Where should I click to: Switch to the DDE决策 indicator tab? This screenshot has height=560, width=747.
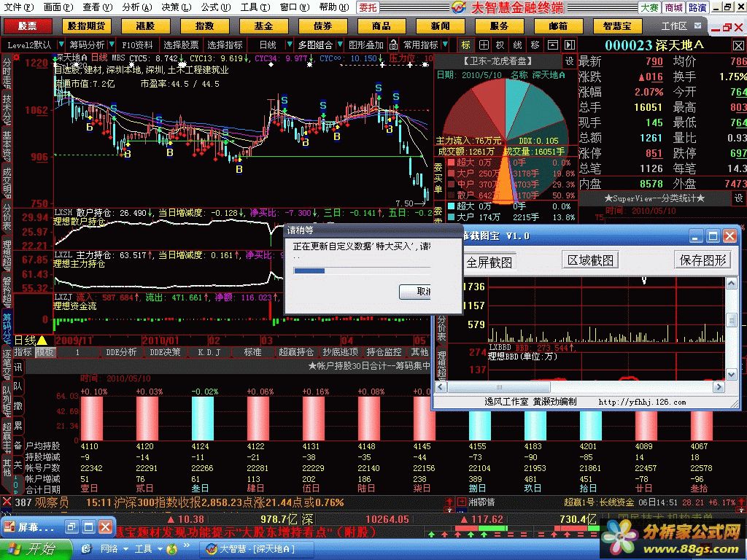coord(165,352)
